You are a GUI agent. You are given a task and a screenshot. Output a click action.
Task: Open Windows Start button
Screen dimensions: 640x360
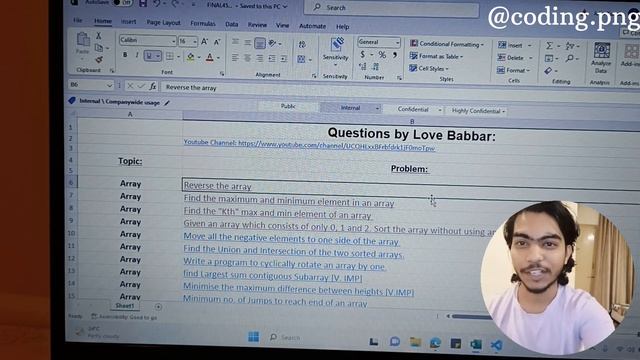point(253,337)
